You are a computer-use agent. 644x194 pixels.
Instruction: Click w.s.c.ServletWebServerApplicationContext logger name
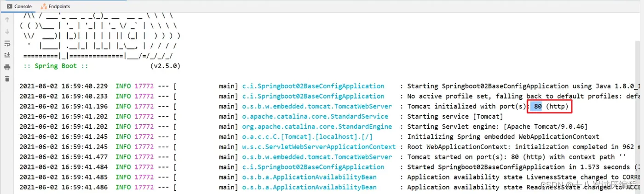318,147
